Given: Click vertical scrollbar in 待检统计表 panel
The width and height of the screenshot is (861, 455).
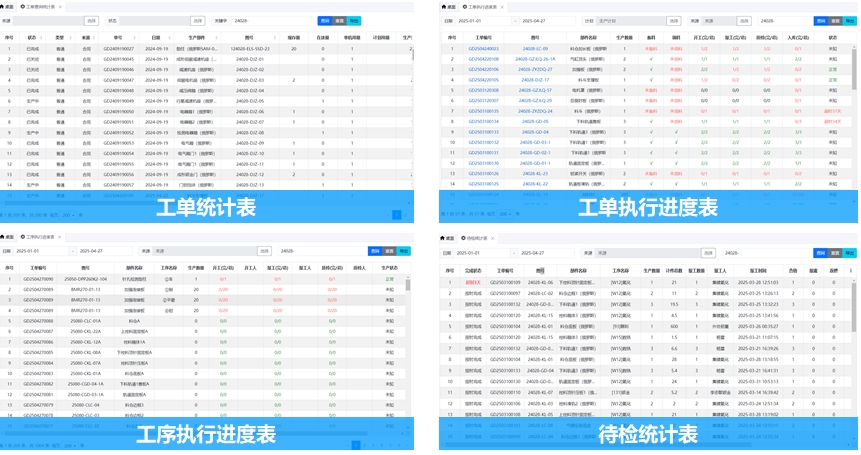Looking at the screenshot, I should point(854,305).
